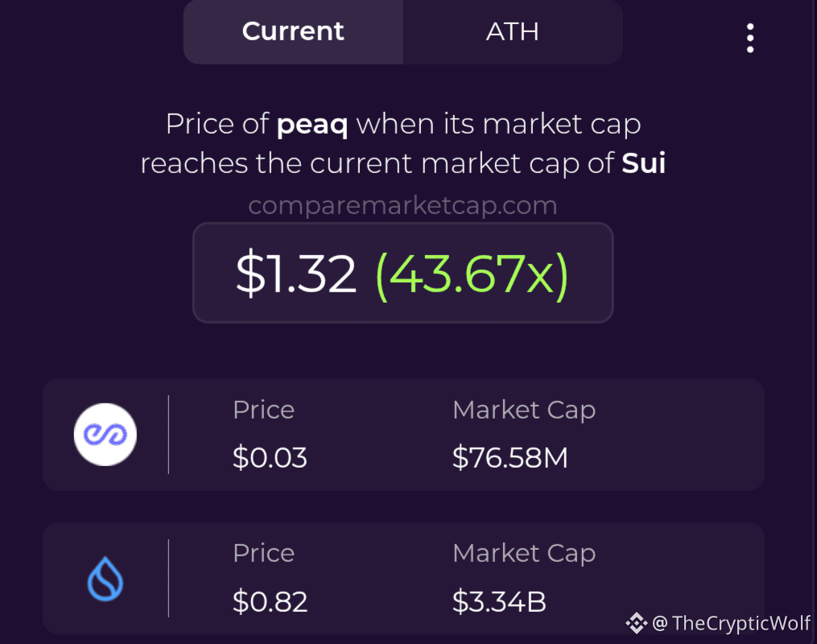
Task: Click the peaq price value $0.03
Action: (x=270, y=457)
